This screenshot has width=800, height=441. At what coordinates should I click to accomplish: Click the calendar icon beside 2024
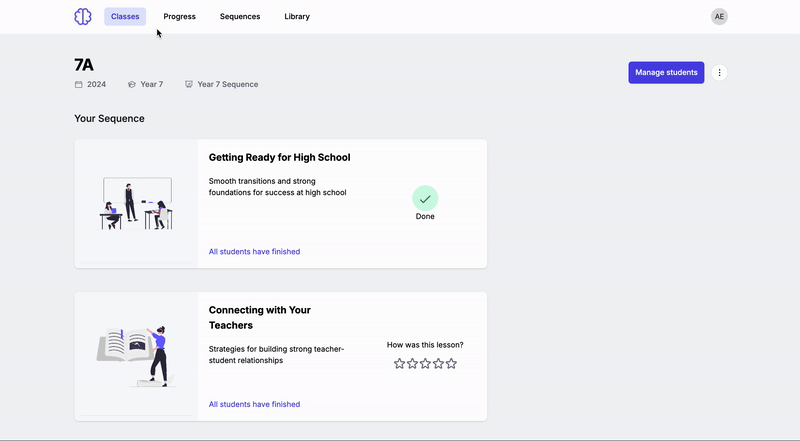(79, 85)
